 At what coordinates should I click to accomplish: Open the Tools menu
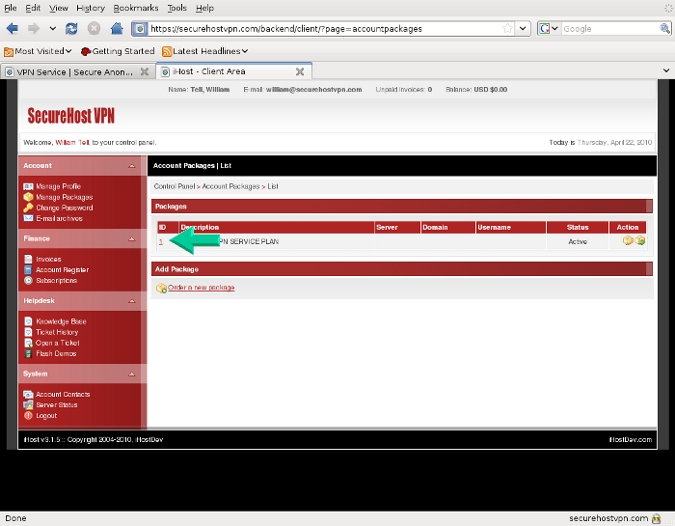177,8
